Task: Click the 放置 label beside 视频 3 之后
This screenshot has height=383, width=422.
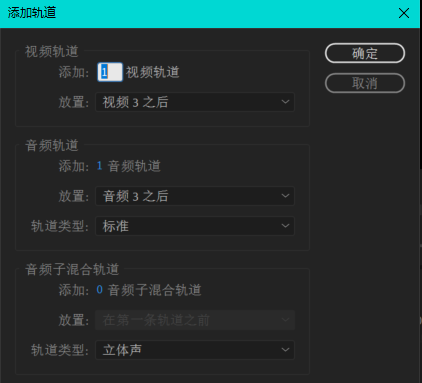Action: click(x=74, y=102)
